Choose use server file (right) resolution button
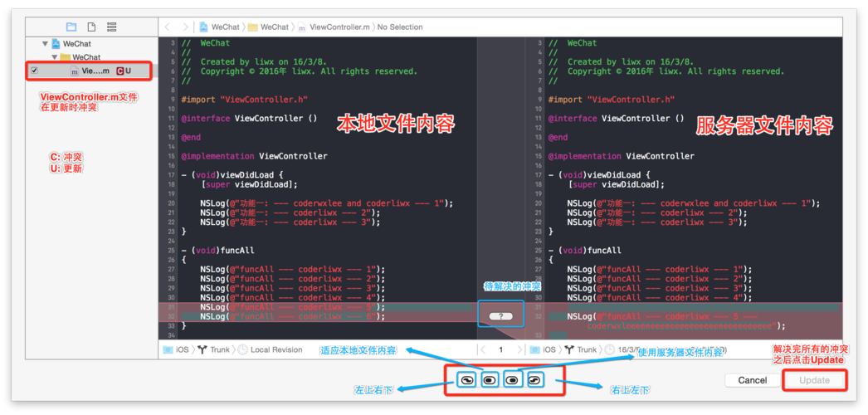This screenshot has height=415, width=868. 513,379
